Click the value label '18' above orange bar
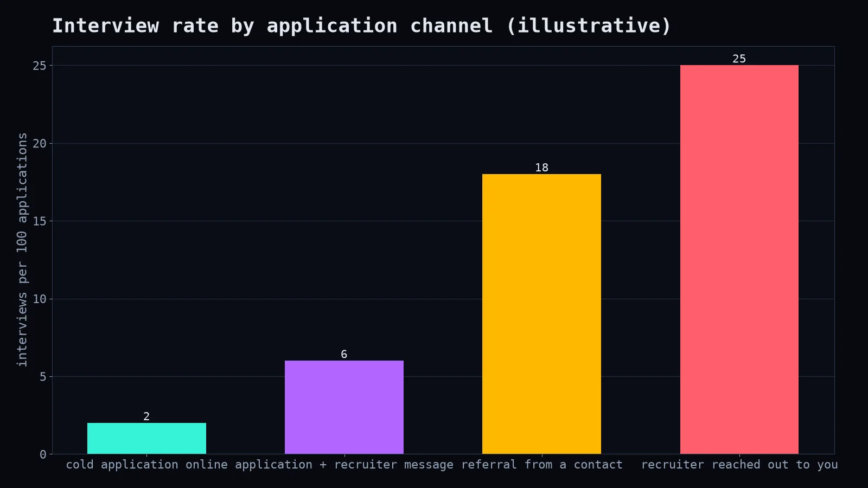This screenshot has height=488, width=868. coord(541,168)
